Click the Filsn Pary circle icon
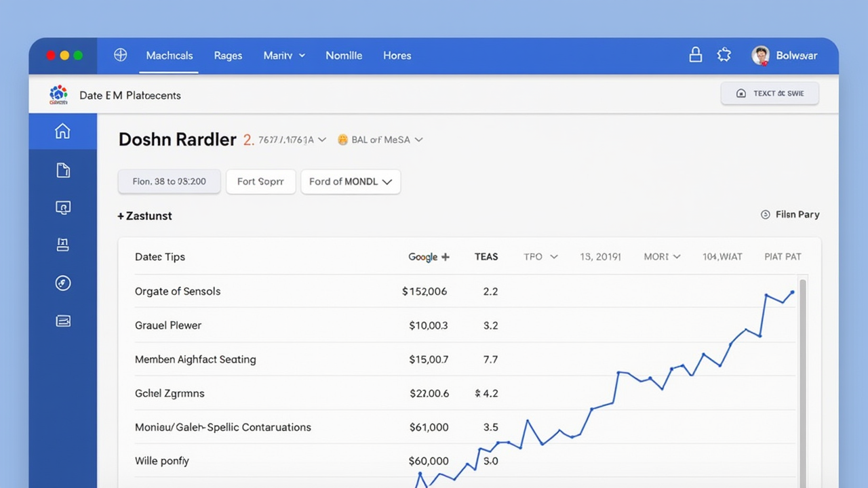Viewport: 868px width, 488px height. click(766, 215)
